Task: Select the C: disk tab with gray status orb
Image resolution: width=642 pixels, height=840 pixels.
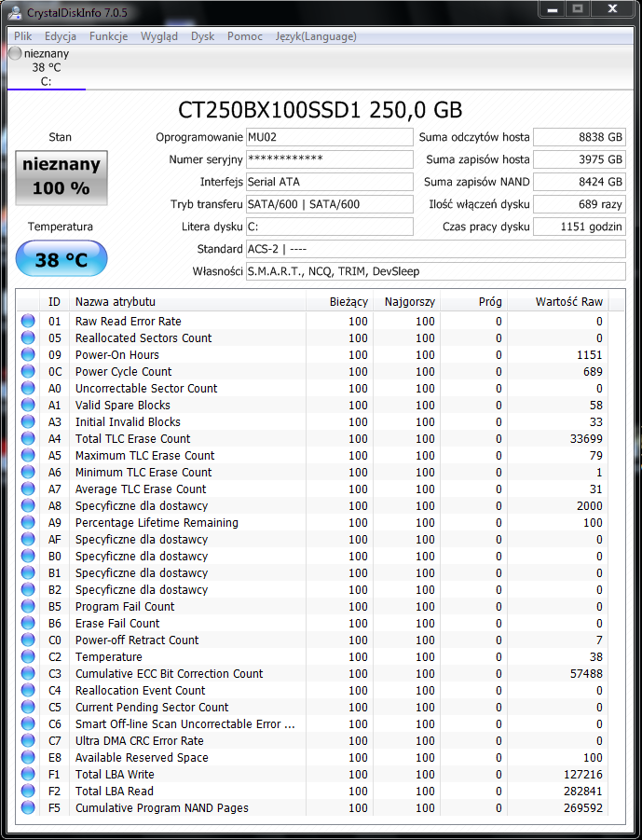Action: (x=46, y=67)
